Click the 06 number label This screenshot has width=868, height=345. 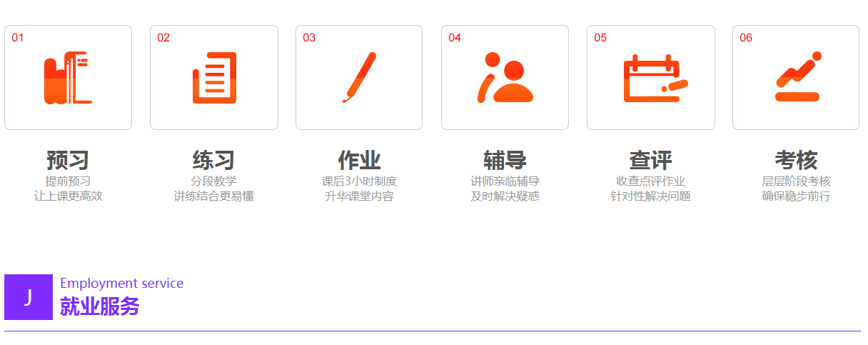click(746, 38)
